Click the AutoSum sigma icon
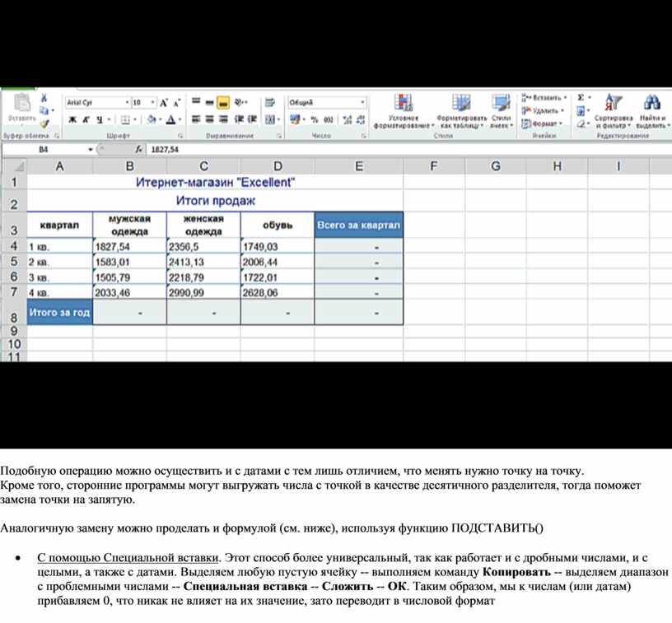672x623 pixels. [x=581, y=98]
